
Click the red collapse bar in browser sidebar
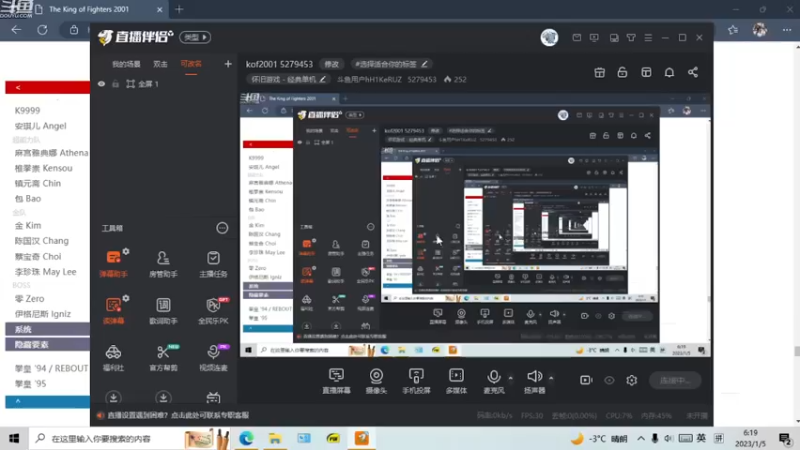pyautogui.click(x=47, y=87)
